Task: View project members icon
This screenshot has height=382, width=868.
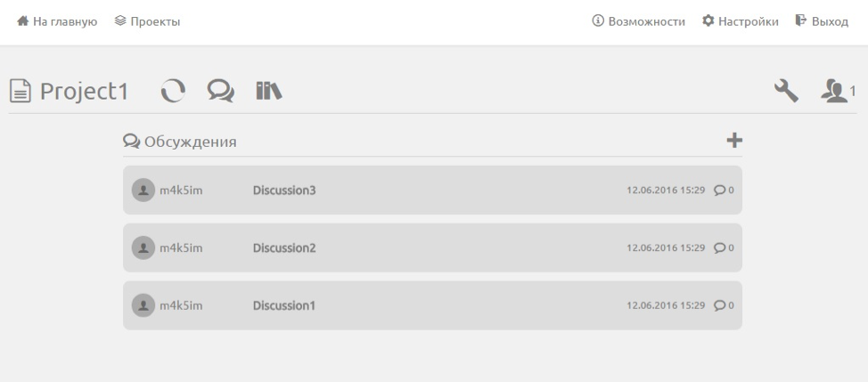Action: [838, 91]
